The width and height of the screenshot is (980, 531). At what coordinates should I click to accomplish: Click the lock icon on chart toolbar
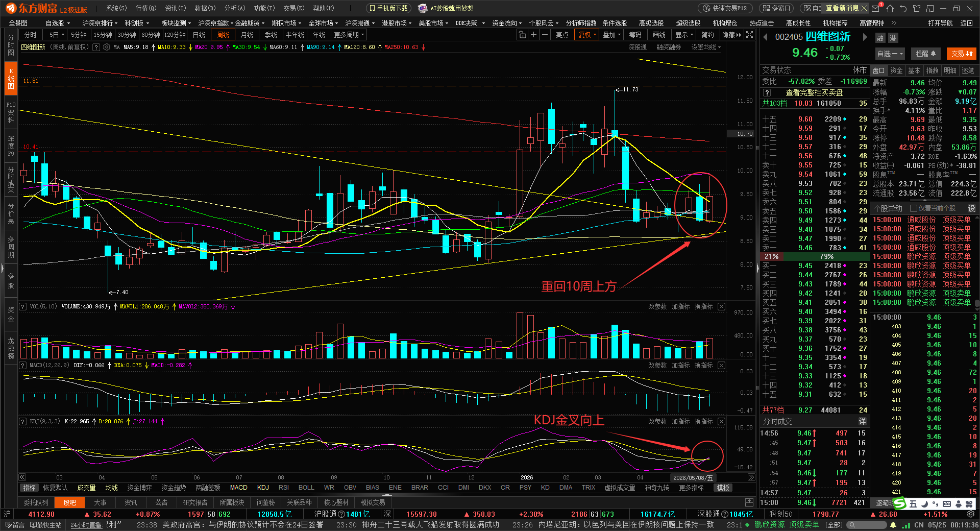point(522,35)
